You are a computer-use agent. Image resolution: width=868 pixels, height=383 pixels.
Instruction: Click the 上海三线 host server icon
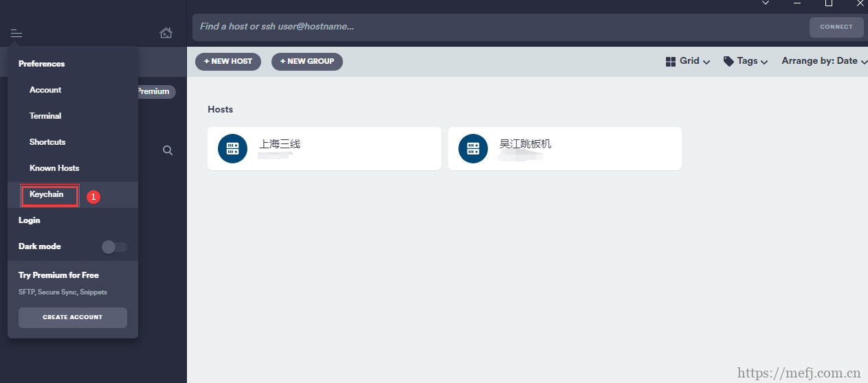click(x=232, y=148)
